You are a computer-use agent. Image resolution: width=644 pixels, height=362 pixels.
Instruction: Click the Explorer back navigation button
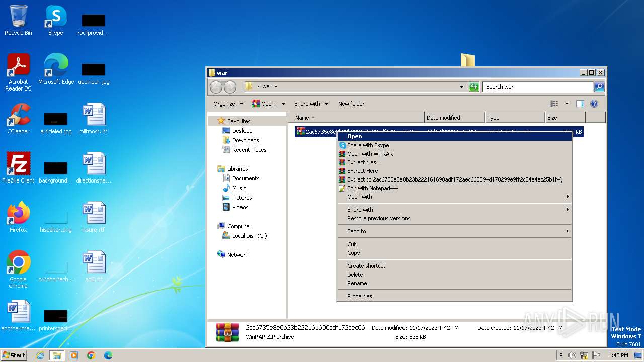pos(216,87)
